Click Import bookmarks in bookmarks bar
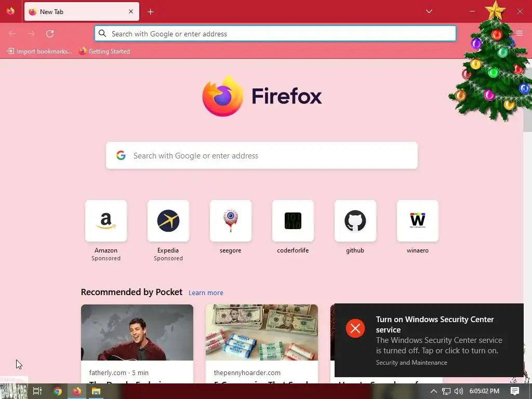The width and height of the screenshot is (532, 399). (39, 51)
